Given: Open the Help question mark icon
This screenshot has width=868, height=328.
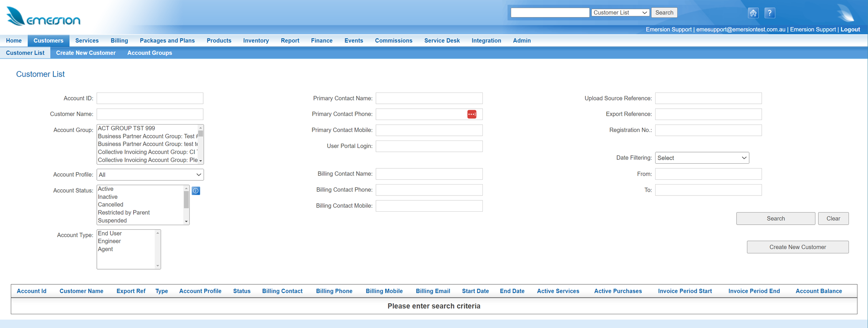Looking at the screenshot, I should (770, 13).
